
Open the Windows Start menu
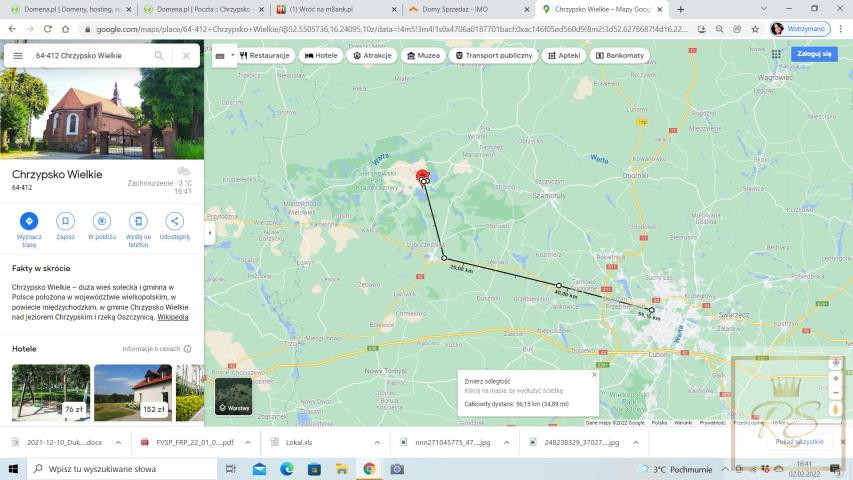coord(13,469)
